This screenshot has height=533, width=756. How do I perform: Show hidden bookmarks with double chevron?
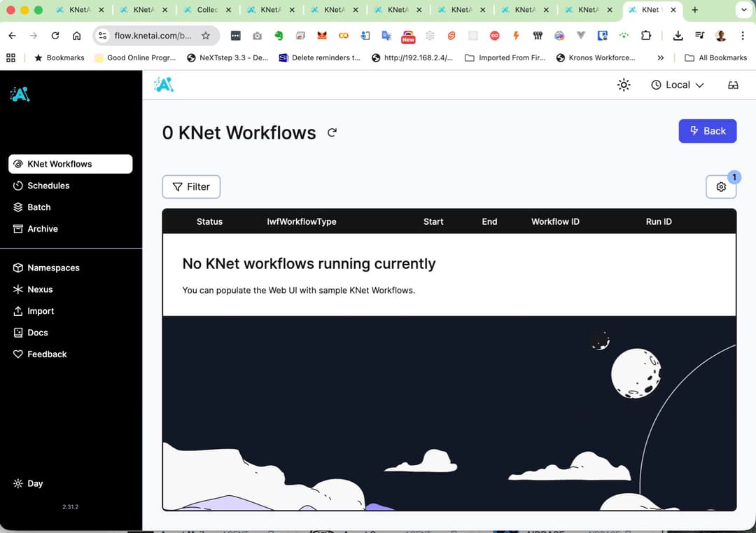click(x=661, y=58)
